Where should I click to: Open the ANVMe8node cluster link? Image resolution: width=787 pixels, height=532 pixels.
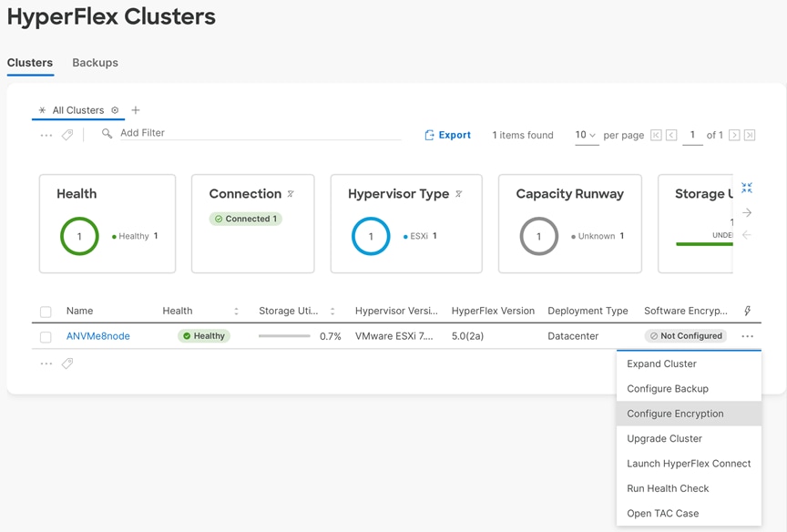coord(97,336)
